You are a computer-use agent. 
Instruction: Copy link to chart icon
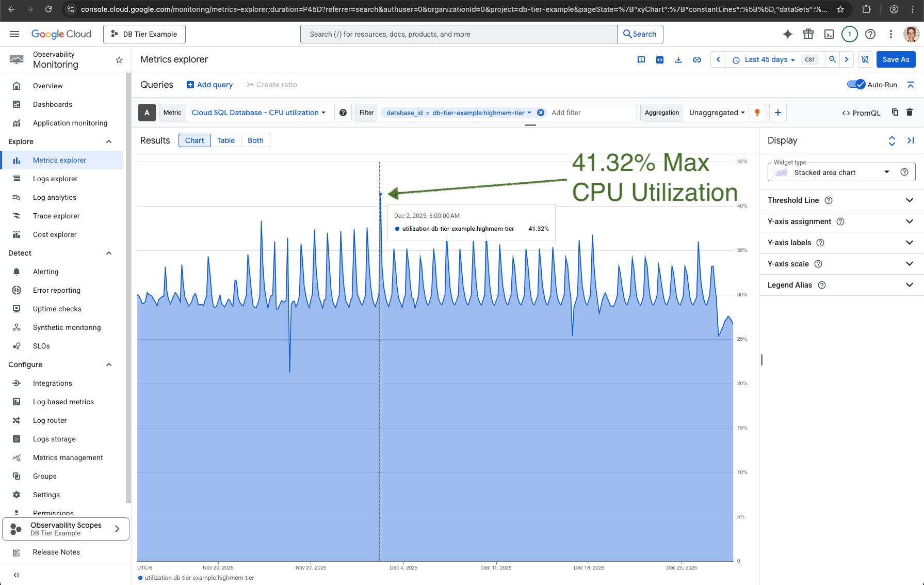(696, 60)
